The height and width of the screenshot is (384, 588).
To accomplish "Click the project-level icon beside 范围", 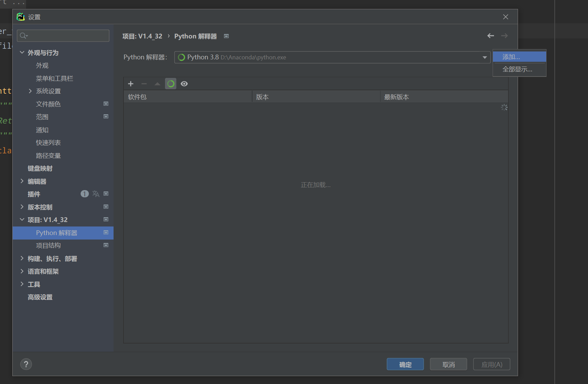I will 106,116.
